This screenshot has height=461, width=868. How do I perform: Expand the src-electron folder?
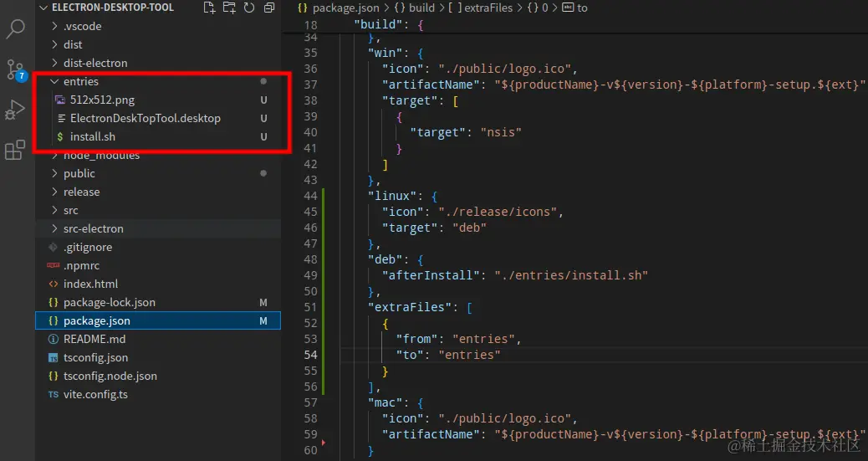pyautogui.click(x=158, y=228)
